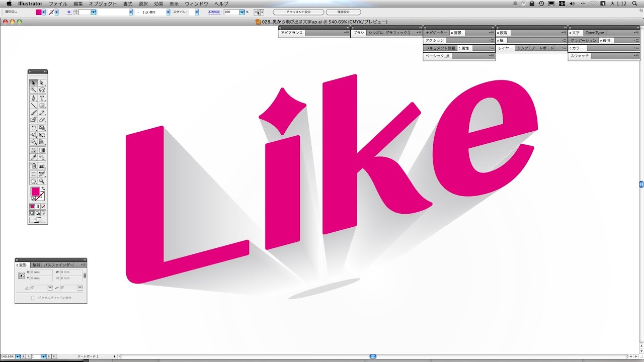Pick the Magic Wand tool
This screenshot has height=362, width=644.
[33, 90]
